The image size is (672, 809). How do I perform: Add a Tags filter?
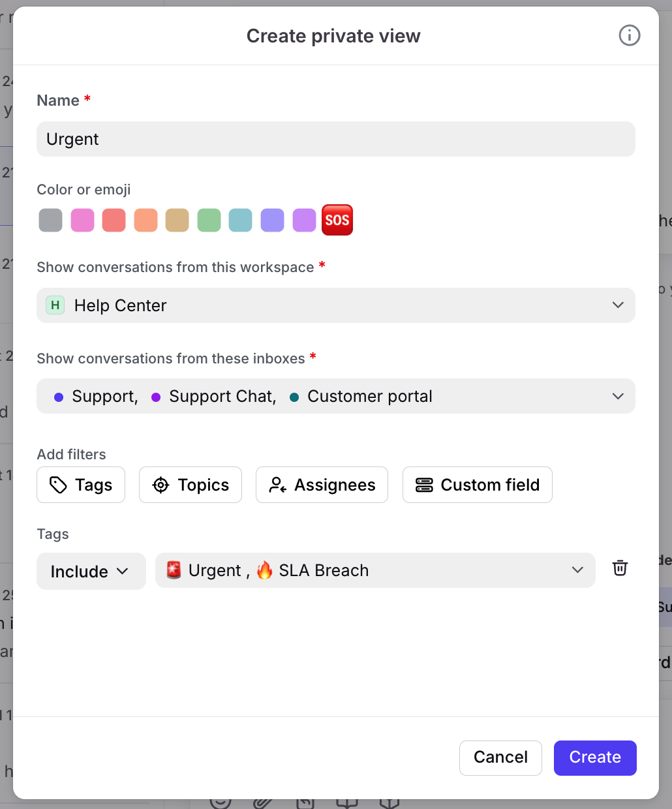pyautogui.click(x=81, y=485)
